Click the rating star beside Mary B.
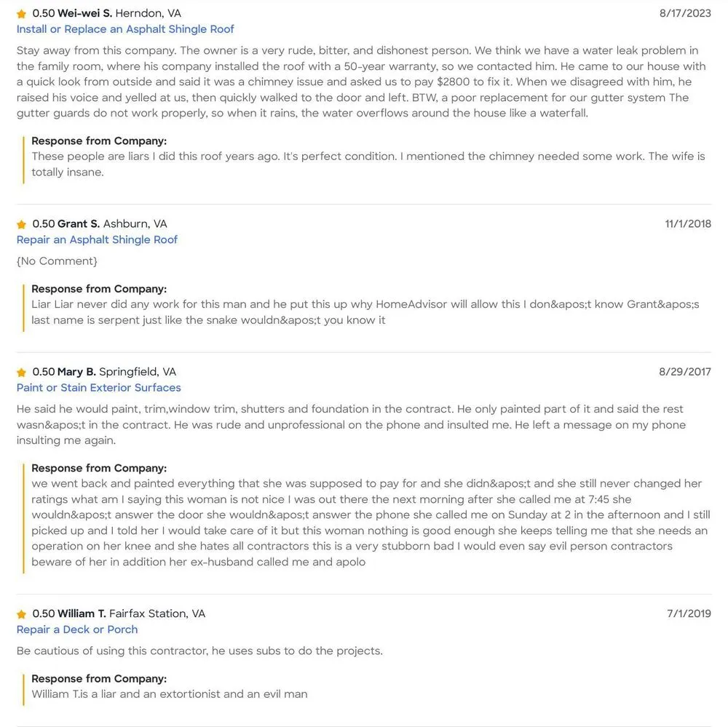The image size is (728, 727). [x=22, y=373]
